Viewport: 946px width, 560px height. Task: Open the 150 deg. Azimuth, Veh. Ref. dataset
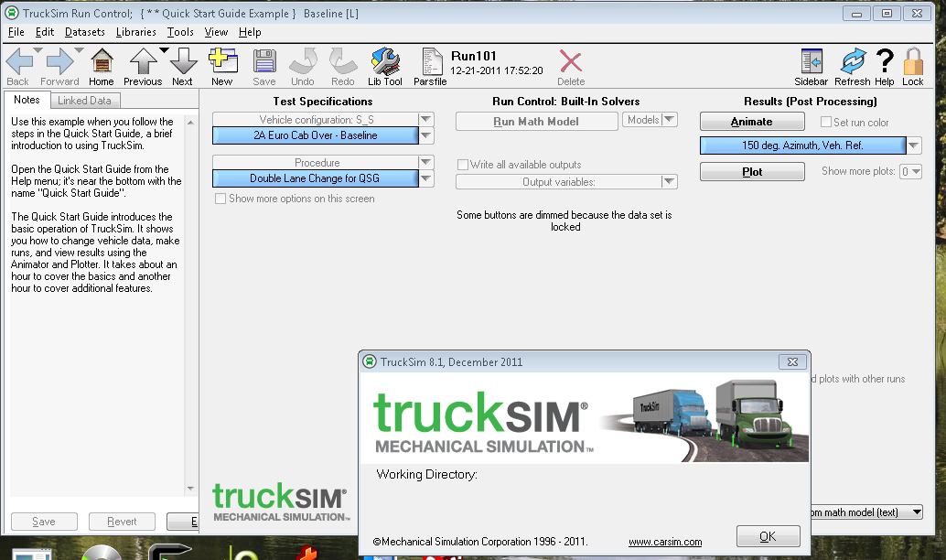(802, 145)
